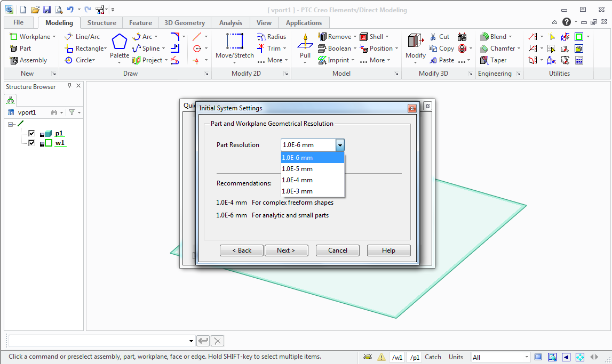Open the Help question mark icon

pos(567,22)
